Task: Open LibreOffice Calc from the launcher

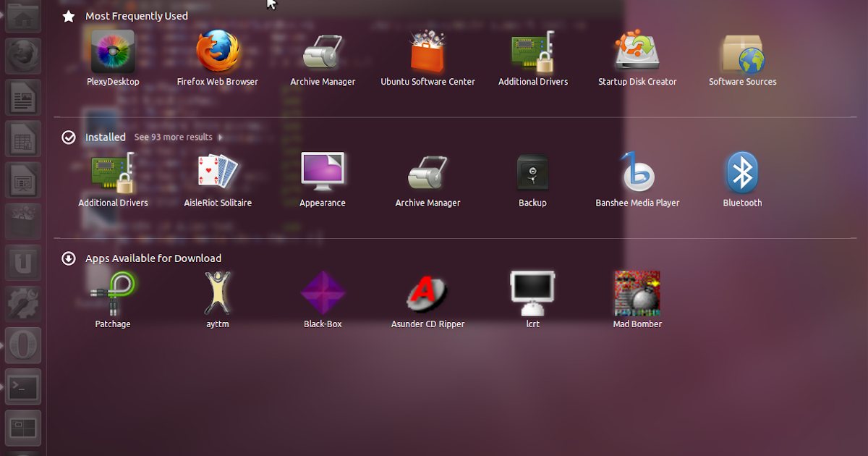Action: coord(23,138)
